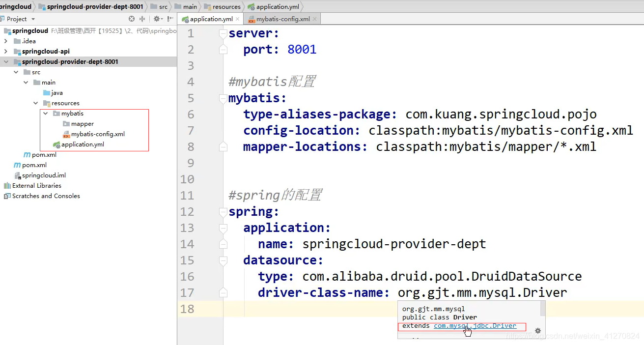Click com.kuang.springcloud.pojo value

point(501,115)
